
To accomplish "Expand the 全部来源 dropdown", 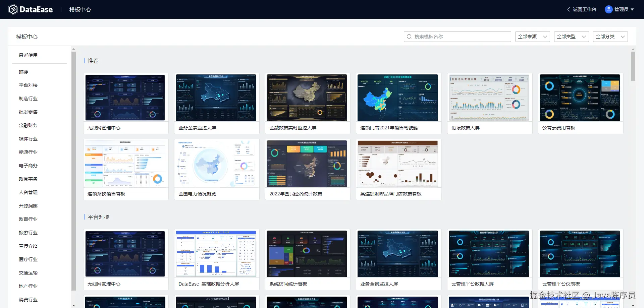I will tap(532, 37).
